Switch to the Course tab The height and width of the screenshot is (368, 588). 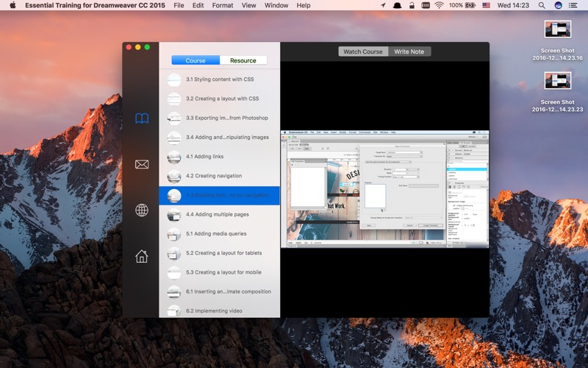[x=196, y=60]
